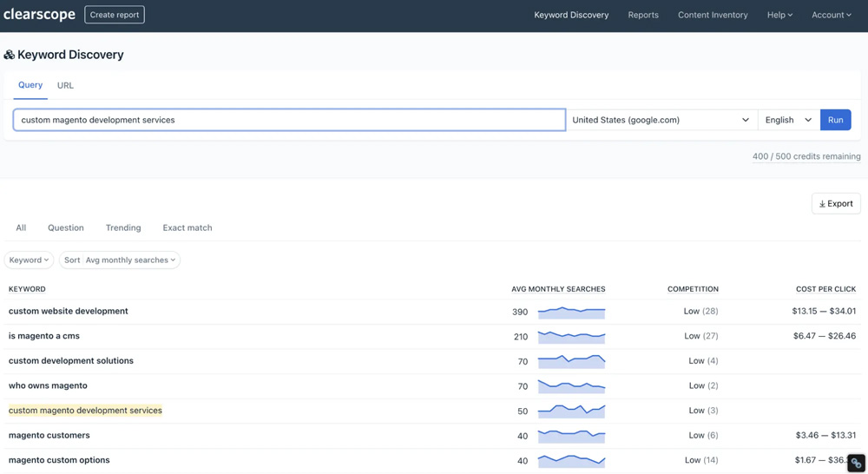
Task: Click the floating widget icon bottom-right
Action: [x=856, y=463]
